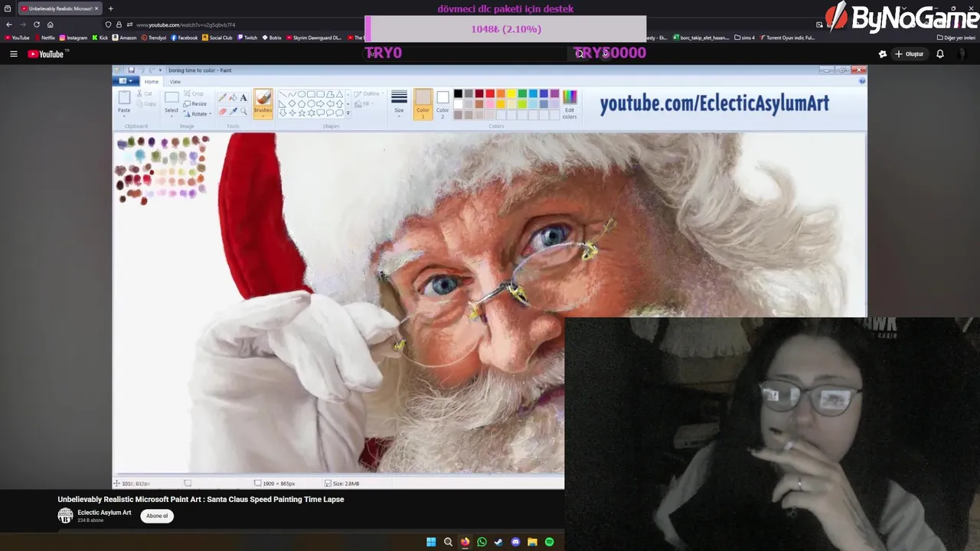Image resolution: width=980 pixels, height=551 pixels.
Task: Click the Paint quick-access Save icon
Action: pos(132,70)
